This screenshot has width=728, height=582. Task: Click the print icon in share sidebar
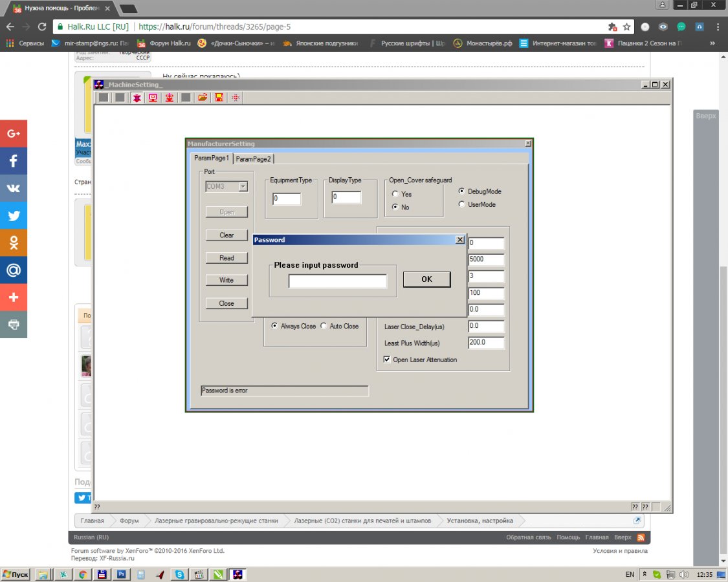point(14,325)
